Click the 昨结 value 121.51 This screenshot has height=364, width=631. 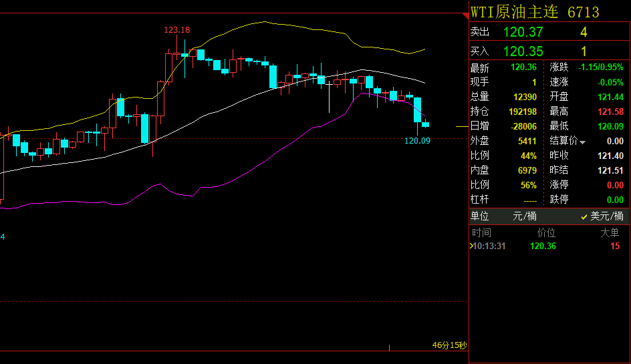(610, 170)
